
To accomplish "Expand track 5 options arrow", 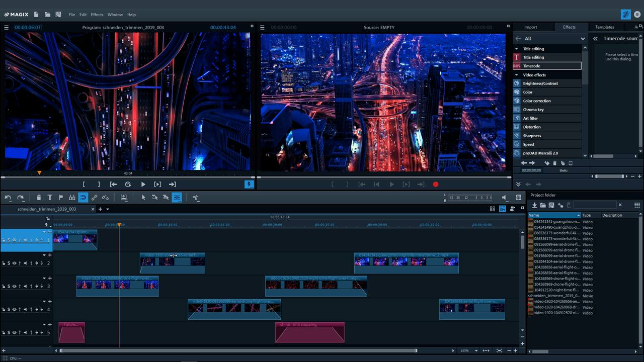I will 44,325.
